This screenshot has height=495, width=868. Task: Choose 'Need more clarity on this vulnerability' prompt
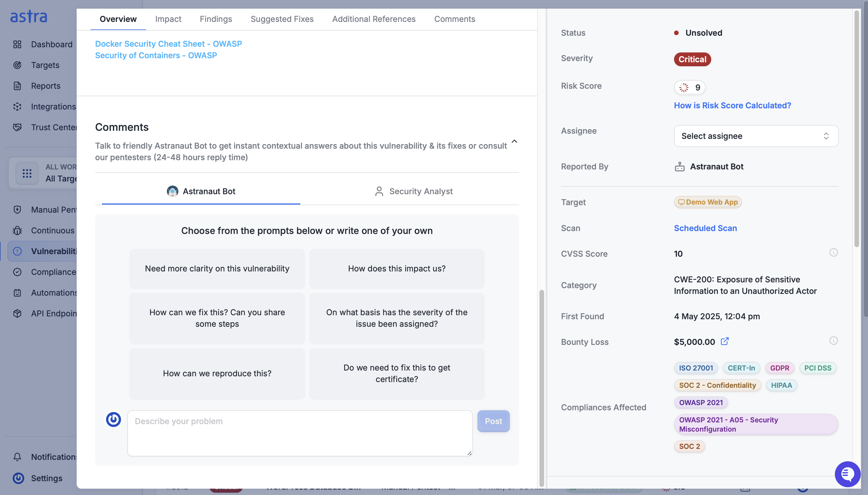tap(217, 269)
